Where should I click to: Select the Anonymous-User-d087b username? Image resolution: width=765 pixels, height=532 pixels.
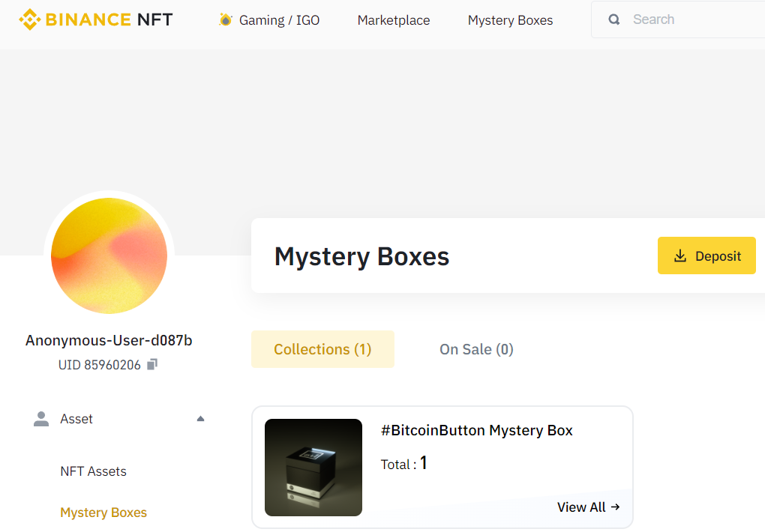click(x=109, y=340)
